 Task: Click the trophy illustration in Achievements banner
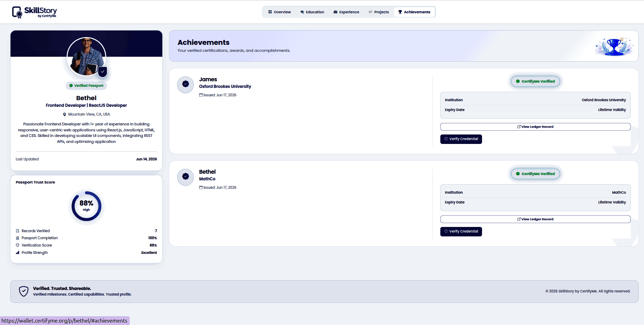614,46
